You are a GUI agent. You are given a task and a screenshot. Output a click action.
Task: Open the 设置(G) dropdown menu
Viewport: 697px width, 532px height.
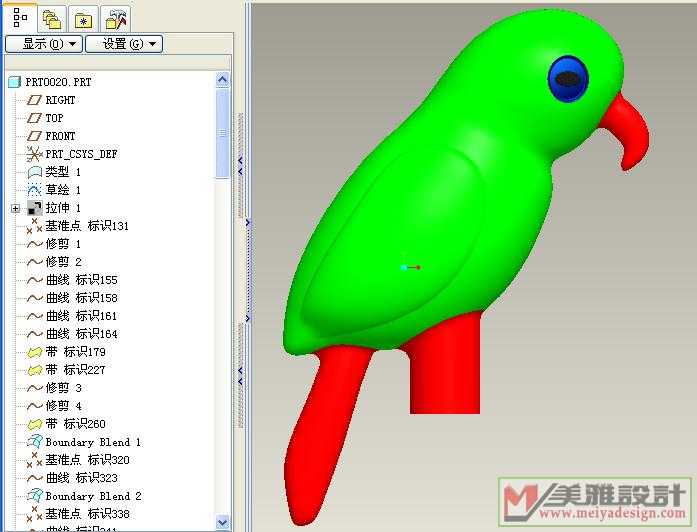click(124, 44)
